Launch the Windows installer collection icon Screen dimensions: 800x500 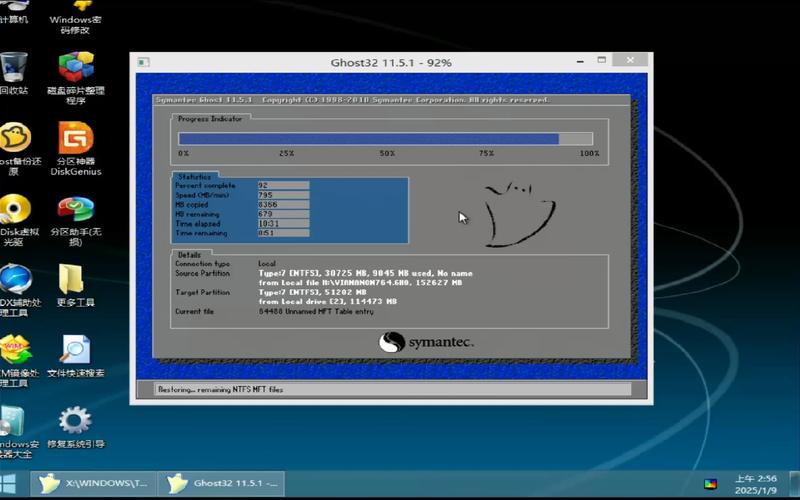(16, 432)
